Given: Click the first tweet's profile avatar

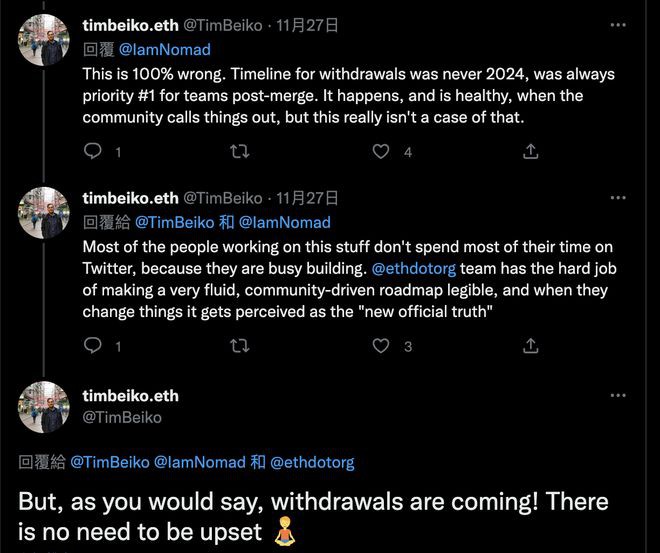Looking at the screenshot, I should (x=44, y=40).
